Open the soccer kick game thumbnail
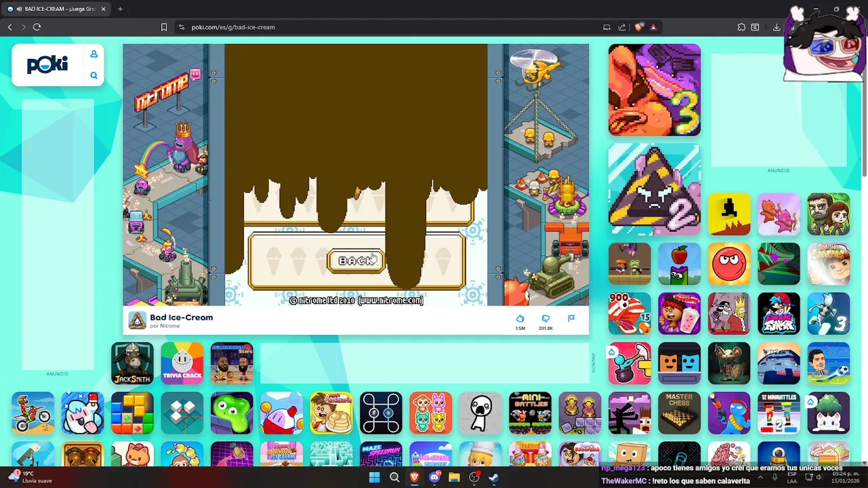The height and width of the screenshot is (488, 868). click(828, 363)
